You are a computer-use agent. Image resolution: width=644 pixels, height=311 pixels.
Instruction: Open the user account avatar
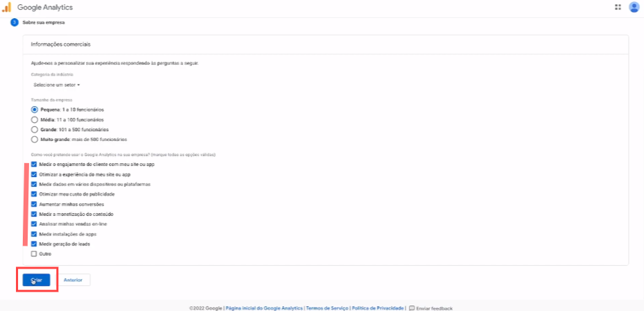coord(634,7)
